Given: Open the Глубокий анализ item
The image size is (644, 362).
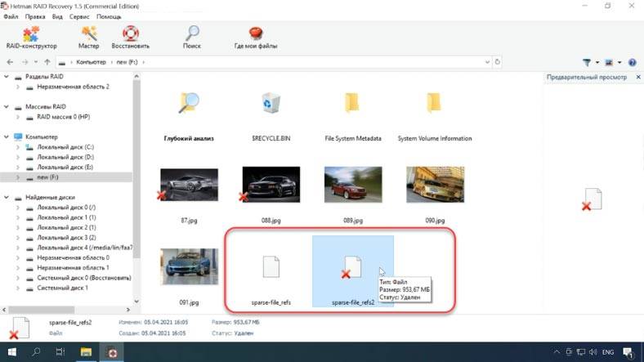Looking at the screenshot, I should (x=189, y=117).
